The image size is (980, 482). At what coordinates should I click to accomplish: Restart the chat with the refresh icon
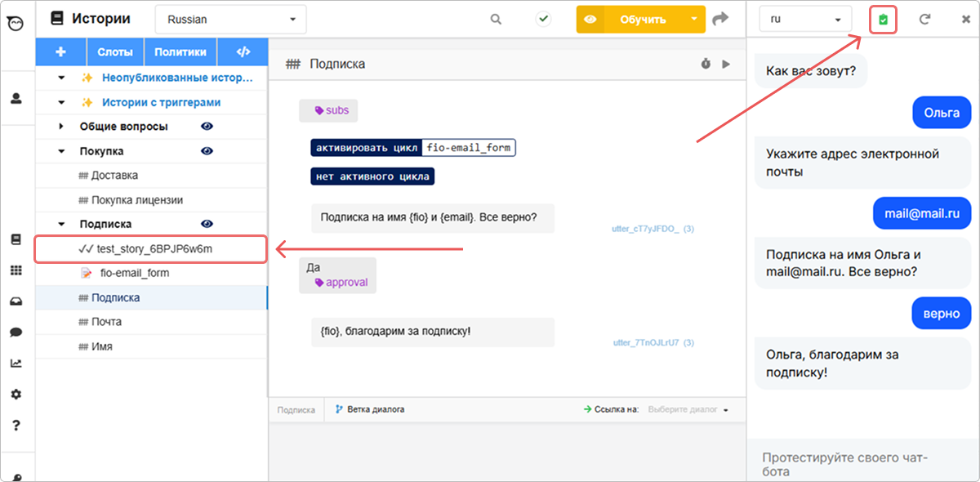point(925,18)
